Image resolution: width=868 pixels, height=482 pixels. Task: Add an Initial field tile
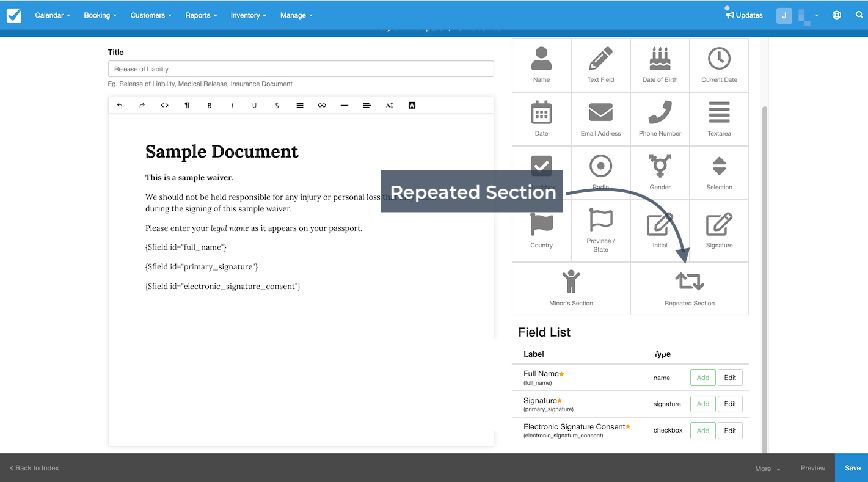coord(660,231)
